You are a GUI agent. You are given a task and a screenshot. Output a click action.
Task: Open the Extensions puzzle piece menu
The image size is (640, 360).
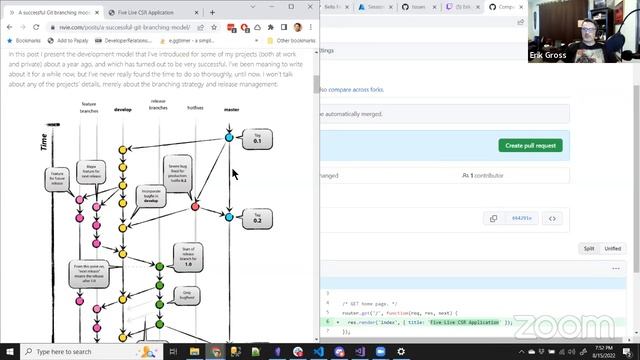[x=270, y=27]
